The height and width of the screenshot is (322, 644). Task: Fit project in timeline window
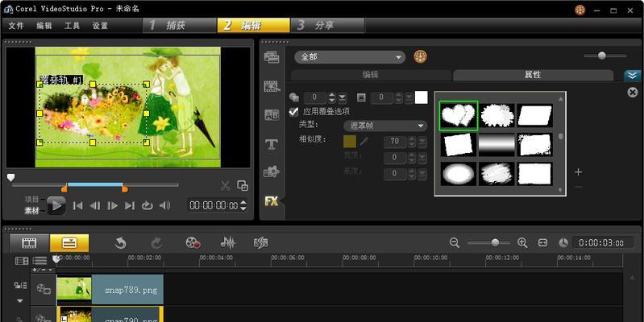tap(543, 243)
